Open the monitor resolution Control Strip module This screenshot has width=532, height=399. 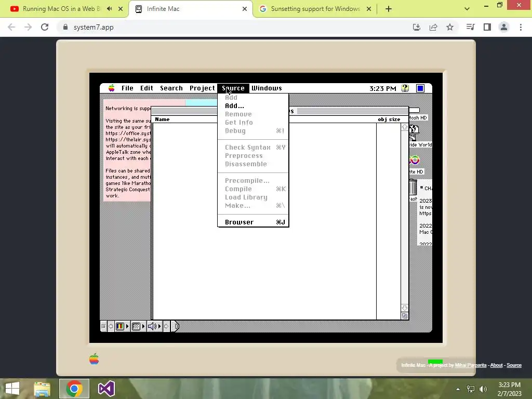[138, 326]
